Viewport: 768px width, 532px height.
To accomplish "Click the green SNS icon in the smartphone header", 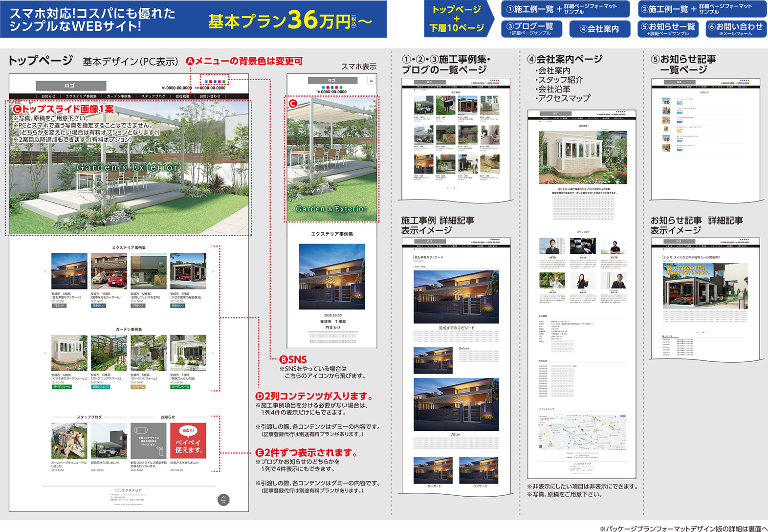I will pos(340,88).
